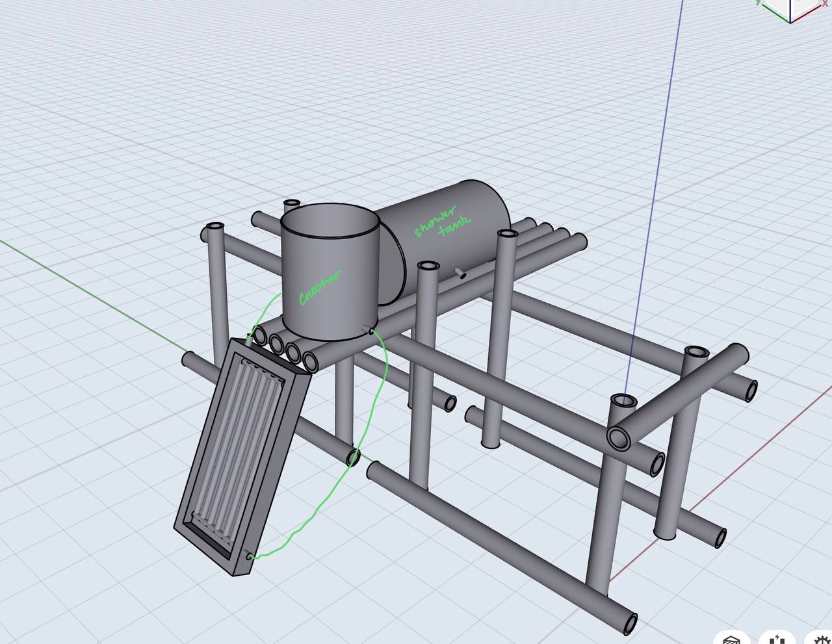Click the open end of the frontmost bottom pipe
The height and width of the screenshot is (644, 832).
click(629, 625)
